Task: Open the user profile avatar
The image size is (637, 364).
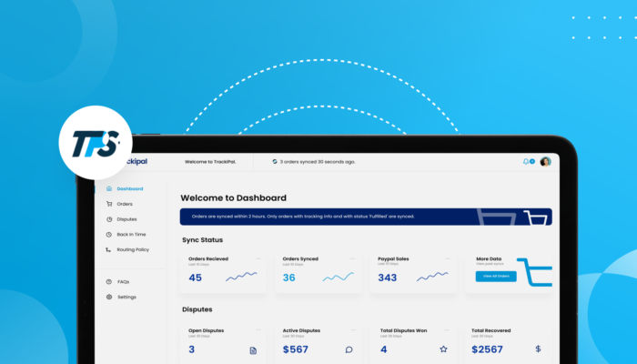Action: pos(545,162)
